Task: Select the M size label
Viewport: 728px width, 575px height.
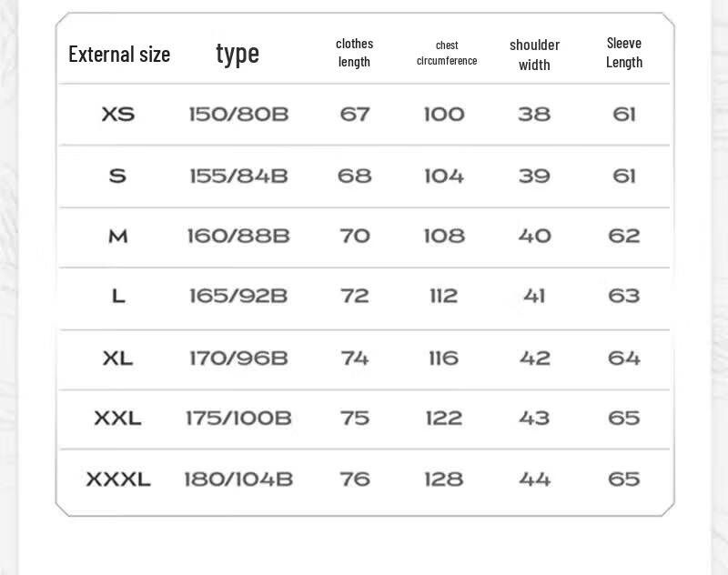Action: [x=118, y=237]
